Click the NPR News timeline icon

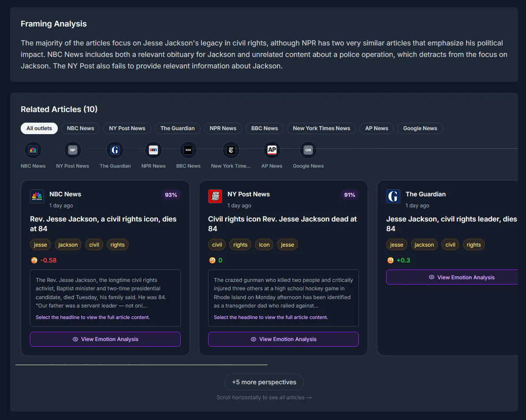pos(153,150)
